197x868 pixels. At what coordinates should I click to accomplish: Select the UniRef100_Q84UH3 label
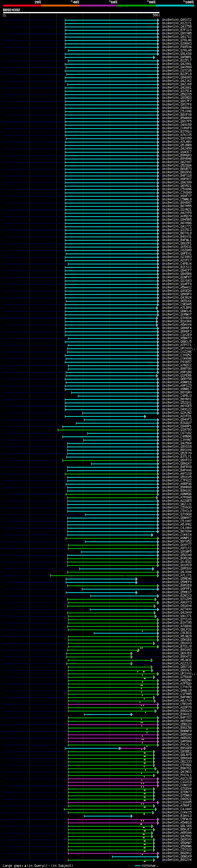tap(176, 78)
